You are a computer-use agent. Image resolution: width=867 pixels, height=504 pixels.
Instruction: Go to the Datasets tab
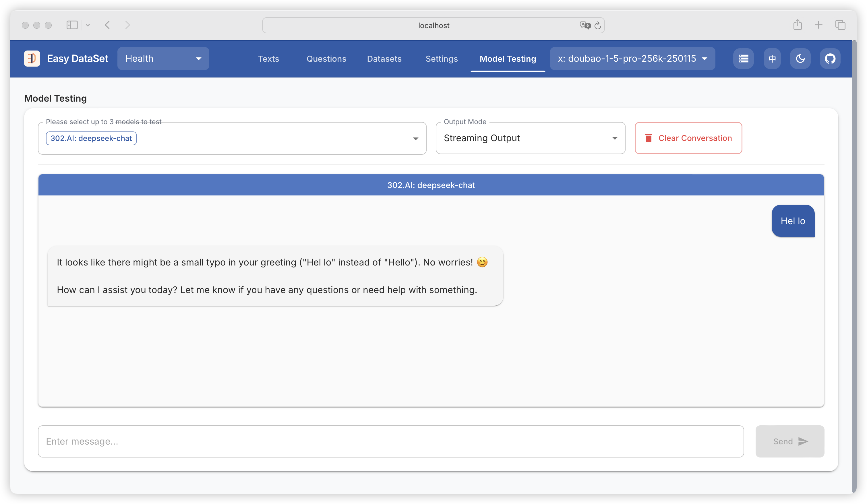pyautogui.click(x=384, y=59)
